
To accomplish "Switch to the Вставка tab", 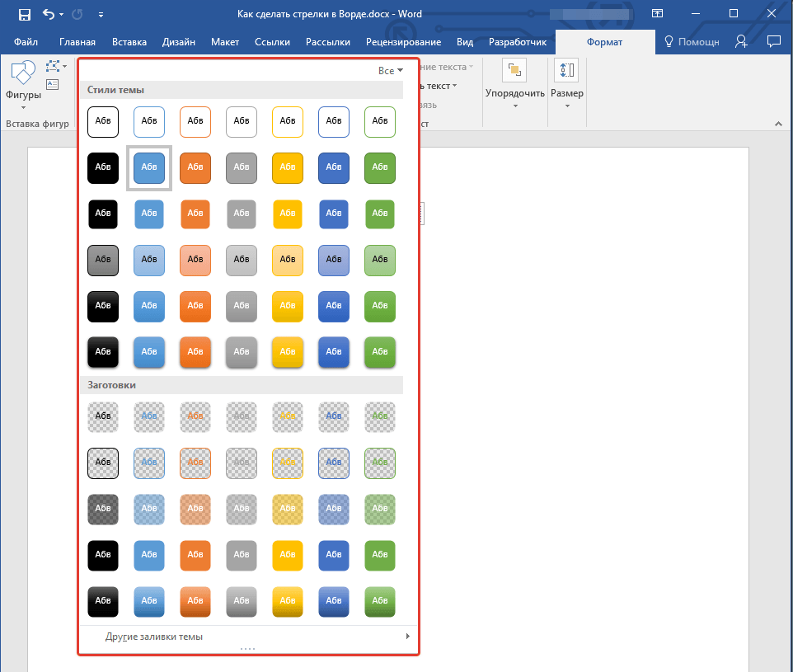I will pos(129,42).
